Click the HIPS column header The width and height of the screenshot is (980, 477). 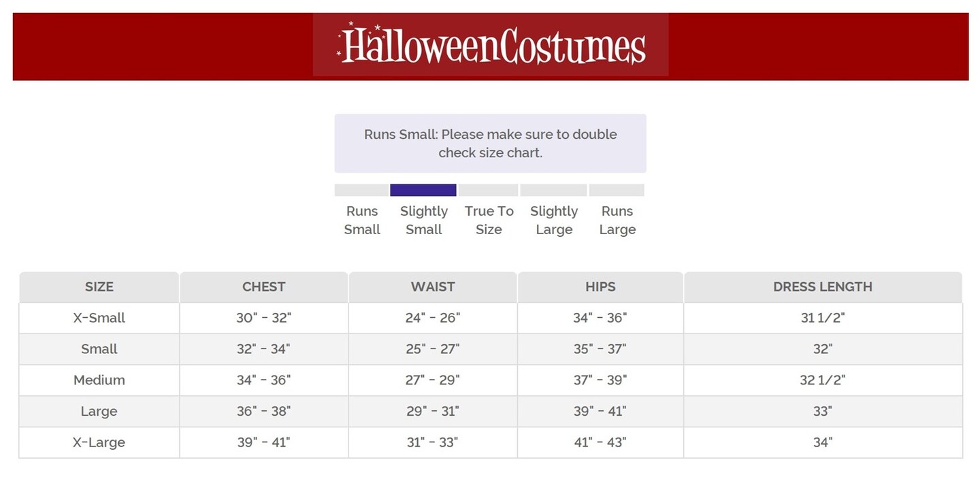pyautogui.click(x=600, y=287)
